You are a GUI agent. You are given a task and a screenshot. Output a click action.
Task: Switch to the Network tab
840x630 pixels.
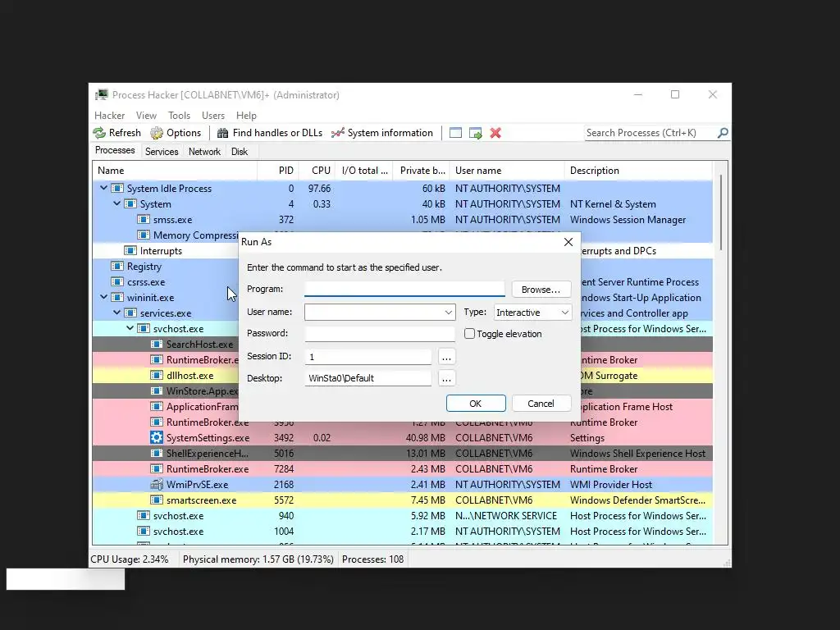[204, 152]
